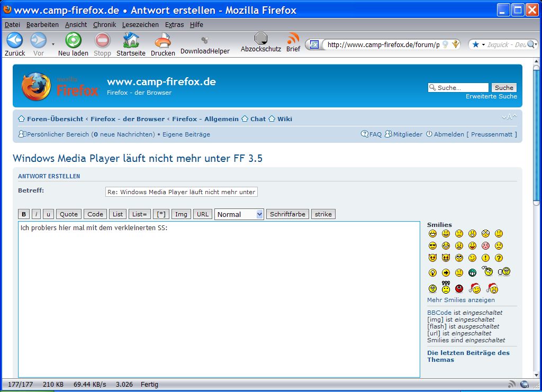
Task: Click the italic i formatting button
Action: click(x=37, y=214)
